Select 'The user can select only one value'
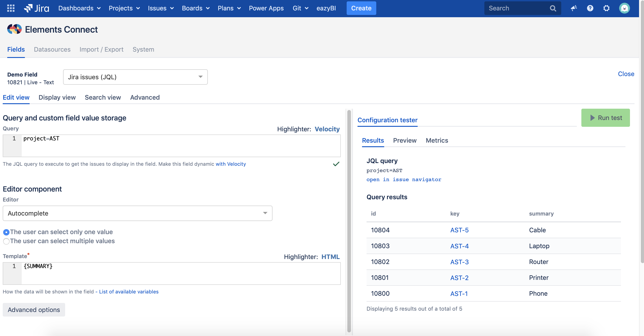The width and height of the screenshot is (644, 336). 6,232
